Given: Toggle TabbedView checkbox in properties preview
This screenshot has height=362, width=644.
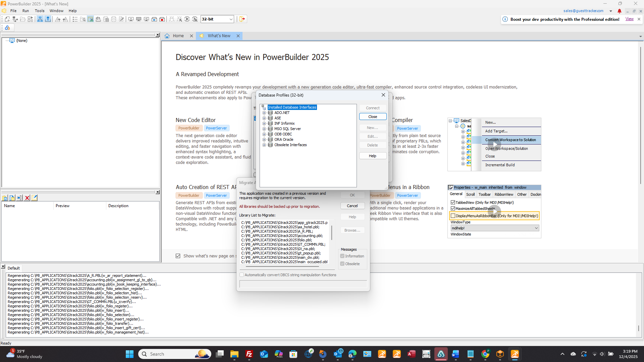Looking at the screenshot, I should pos(453,202).
